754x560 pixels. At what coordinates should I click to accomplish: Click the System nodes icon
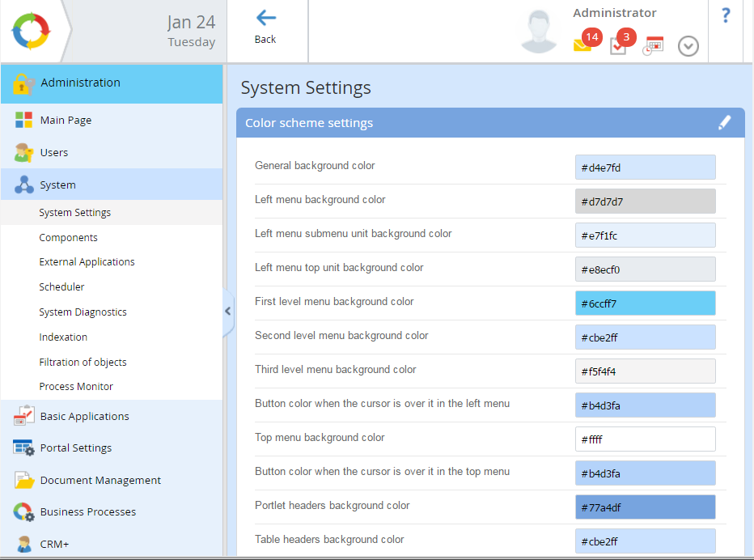click(24, 185)
